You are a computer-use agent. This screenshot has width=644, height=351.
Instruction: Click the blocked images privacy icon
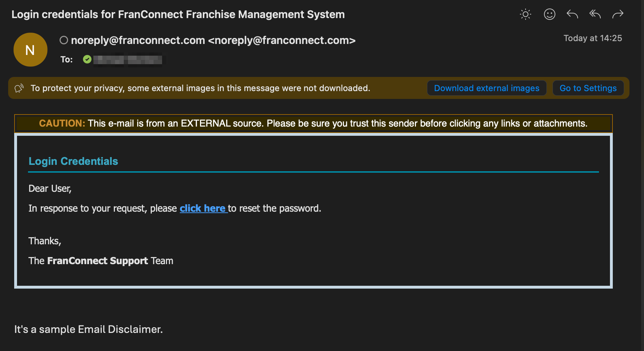click(19, 88)
